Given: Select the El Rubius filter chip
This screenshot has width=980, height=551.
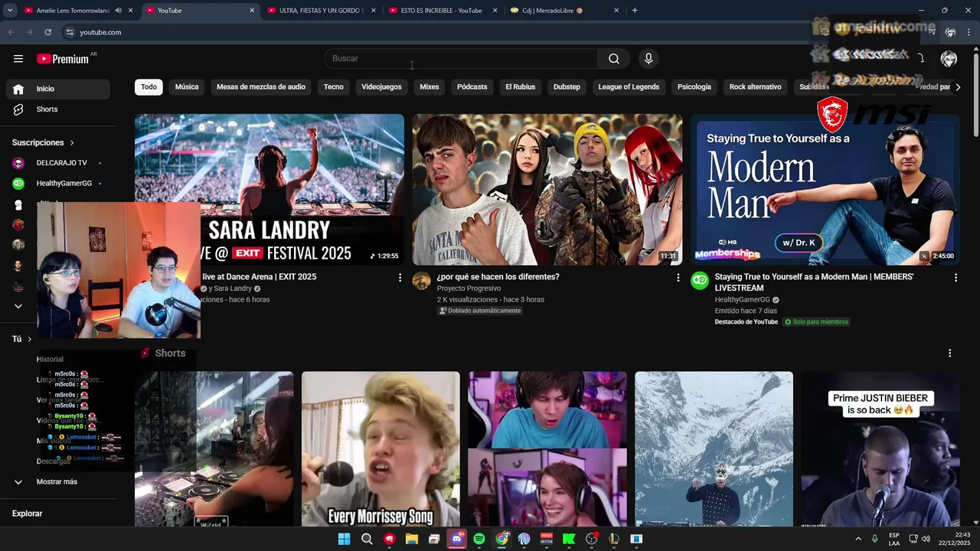Looking at the screenshot, I should point(521,87).
